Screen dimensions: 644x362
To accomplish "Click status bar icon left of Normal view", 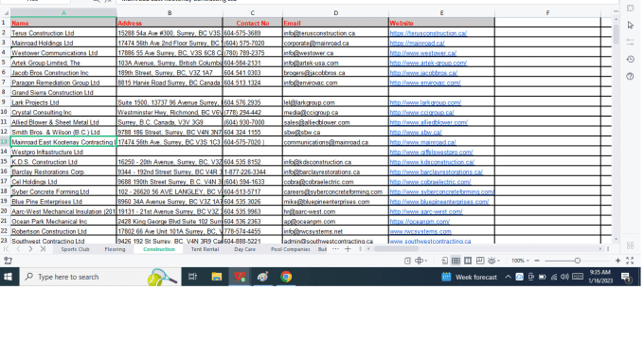I will click(445, 261).
